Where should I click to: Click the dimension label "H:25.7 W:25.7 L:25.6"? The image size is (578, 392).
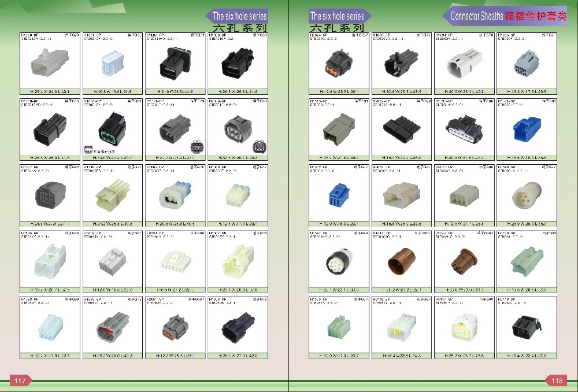464,356
